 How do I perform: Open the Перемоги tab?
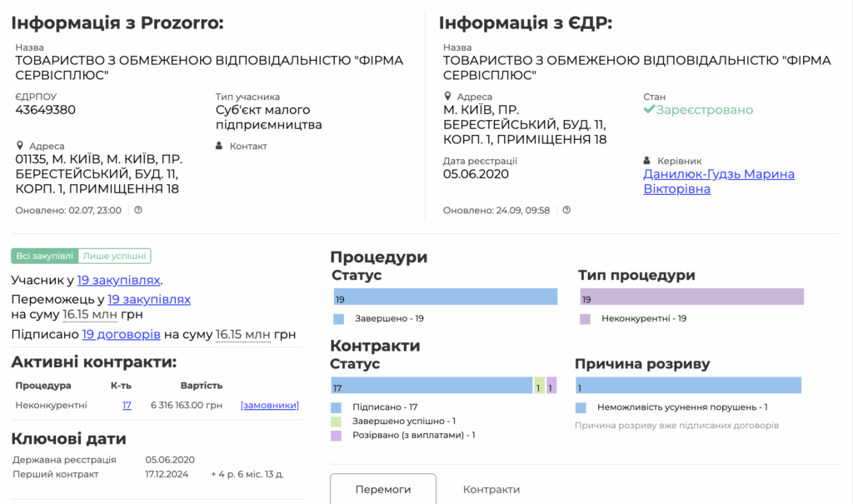383,489
